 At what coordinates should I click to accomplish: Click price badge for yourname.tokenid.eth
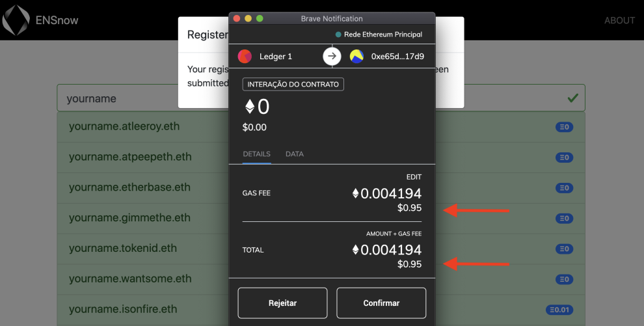(565, 249)
